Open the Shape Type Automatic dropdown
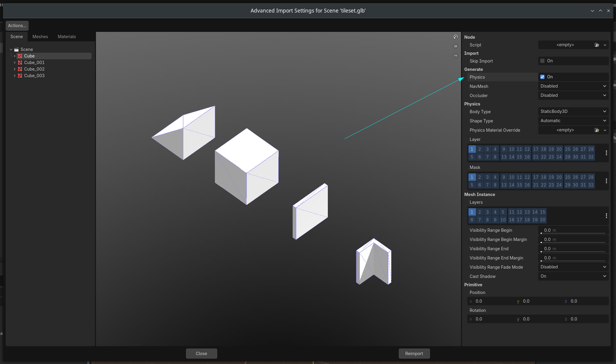 click(x=573, y=121)
